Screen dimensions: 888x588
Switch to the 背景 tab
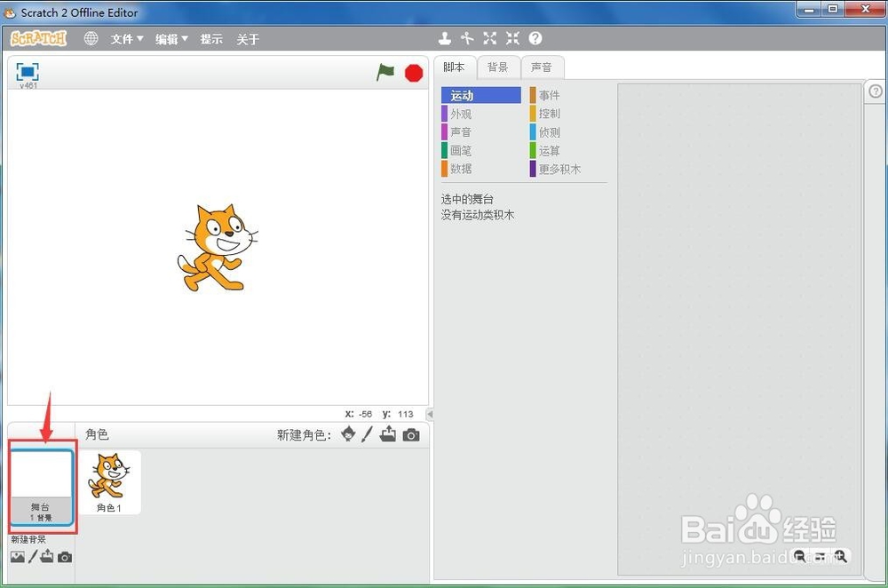click(x=498, y=68)
